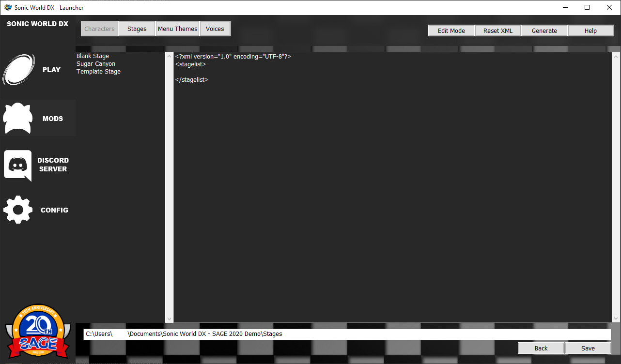
Task: Switch to the Stages tab
Action: click(137, 29)
